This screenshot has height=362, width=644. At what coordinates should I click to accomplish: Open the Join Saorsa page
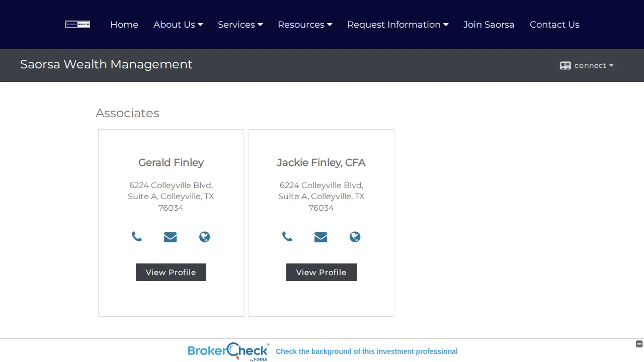coord(489,25)
